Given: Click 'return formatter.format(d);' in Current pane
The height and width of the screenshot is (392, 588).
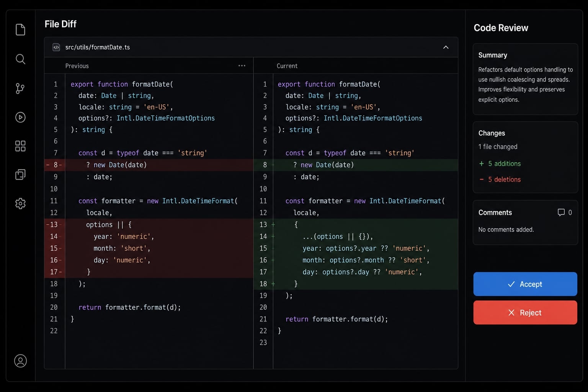Looking at the screenshot, I should [x=336, y=319].
